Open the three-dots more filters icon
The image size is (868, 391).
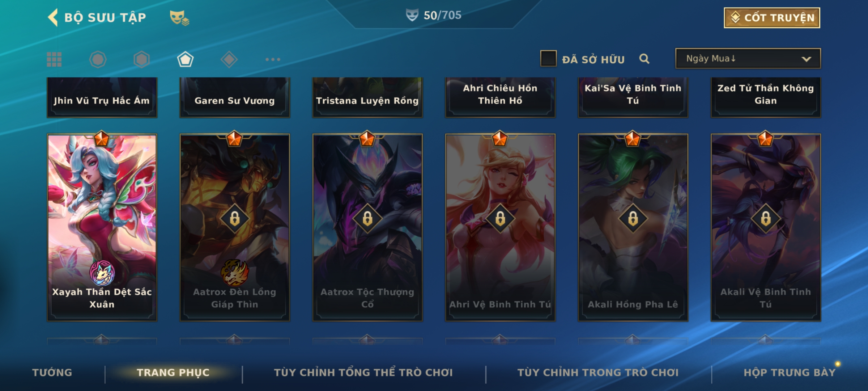click(x=273, y=59)
